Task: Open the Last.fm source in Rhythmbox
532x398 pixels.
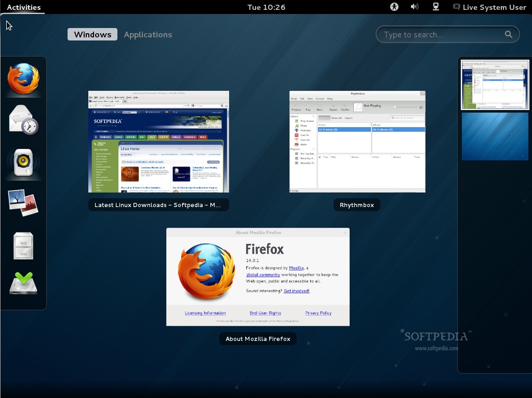Action: pyautogui.click(x=305, y=135)
